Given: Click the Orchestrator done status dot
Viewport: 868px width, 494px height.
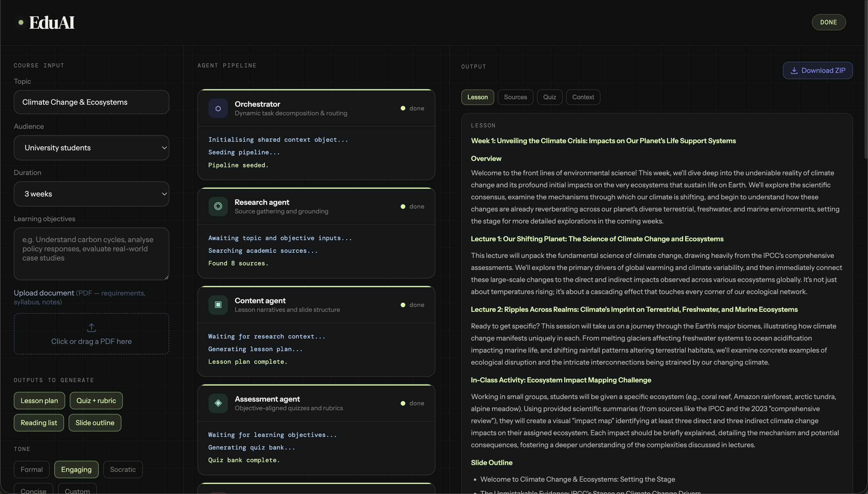Looking at the screenshot, I should click(x=403, y=108).
